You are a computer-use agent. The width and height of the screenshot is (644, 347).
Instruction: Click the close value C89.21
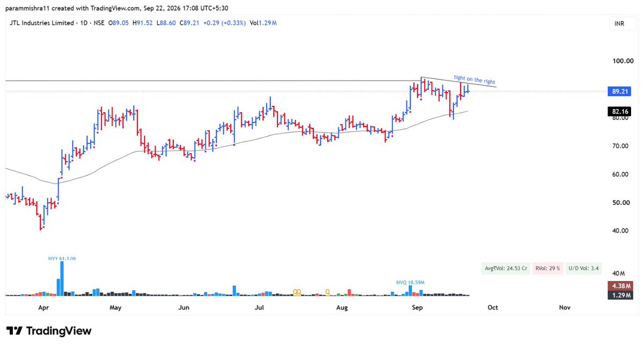click(x=190, y=23)
